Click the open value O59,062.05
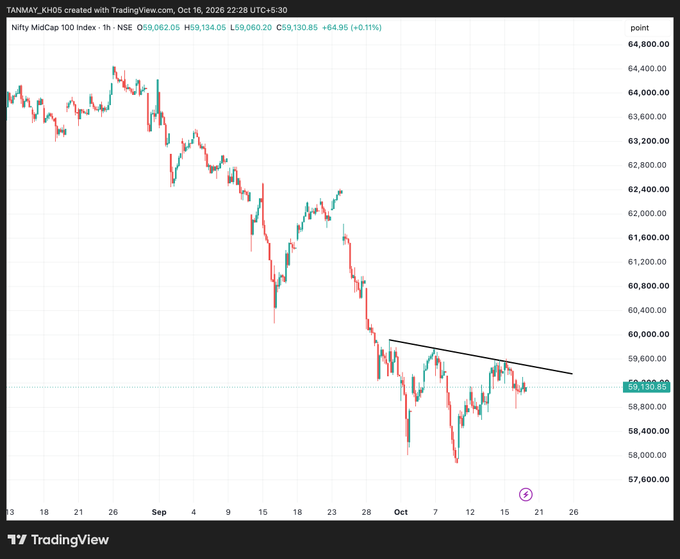 coord(158,27)
